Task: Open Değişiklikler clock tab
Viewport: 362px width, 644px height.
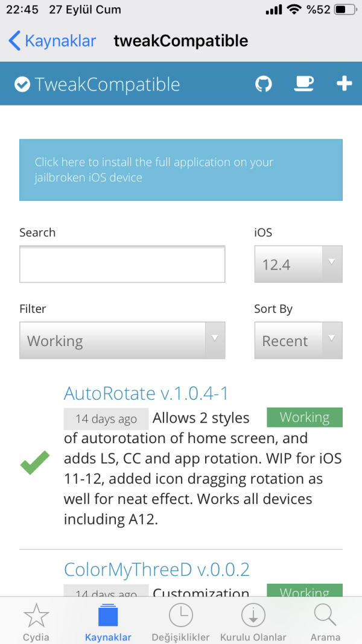Action: [x=180, y=621]
